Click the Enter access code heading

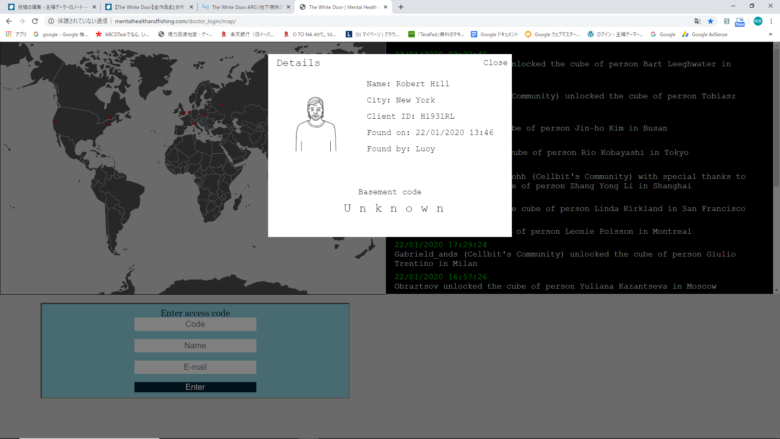point(195,313)
